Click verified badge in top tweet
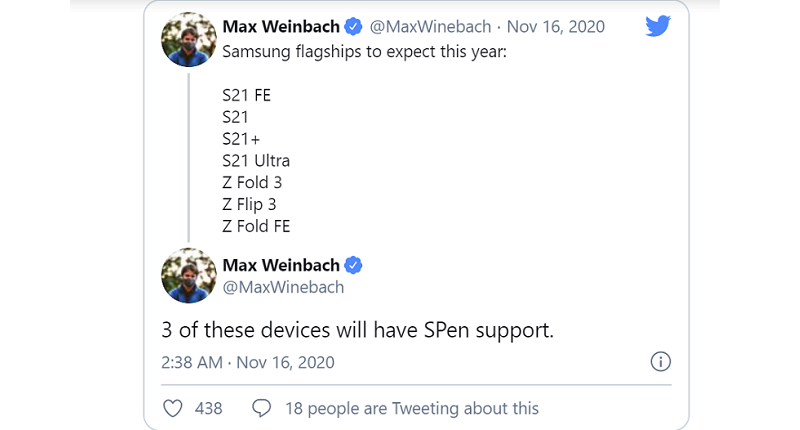 coord(353,27)
